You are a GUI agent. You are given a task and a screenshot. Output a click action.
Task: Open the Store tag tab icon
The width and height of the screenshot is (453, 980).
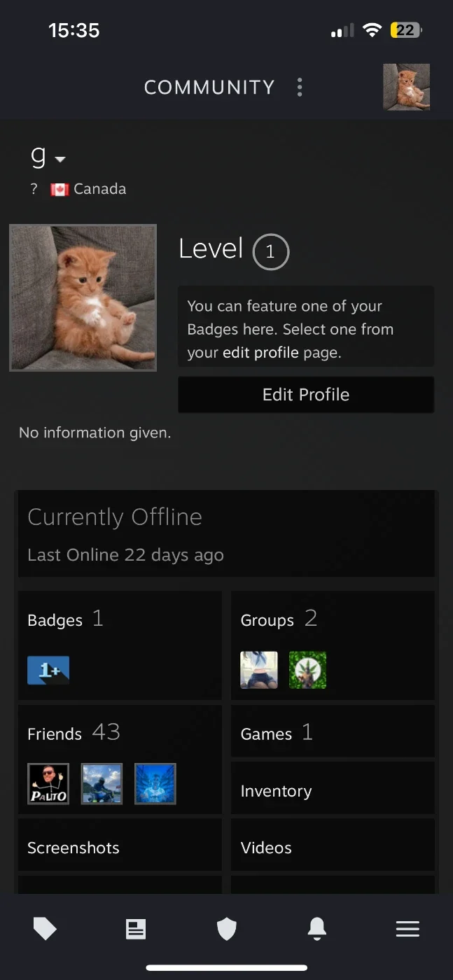(x=45, y=929)
